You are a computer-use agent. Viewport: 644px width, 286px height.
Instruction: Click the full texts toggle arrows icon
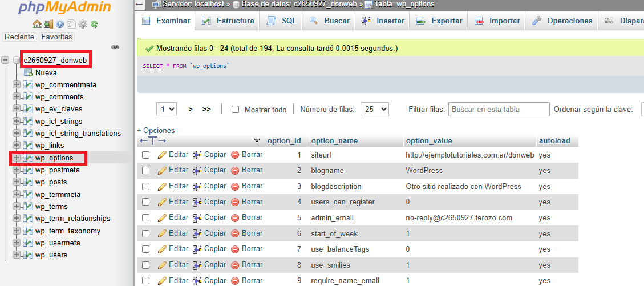pos(153,141)
